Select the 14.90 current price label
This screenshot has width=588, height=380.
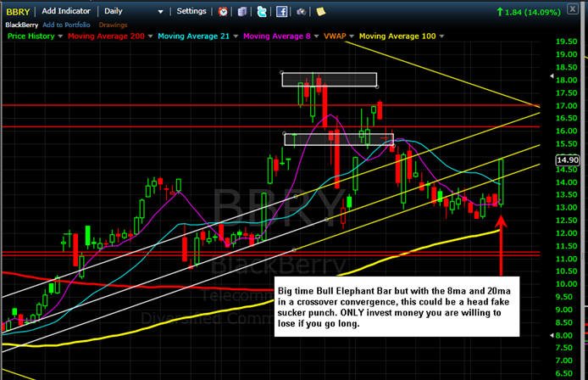568,160
